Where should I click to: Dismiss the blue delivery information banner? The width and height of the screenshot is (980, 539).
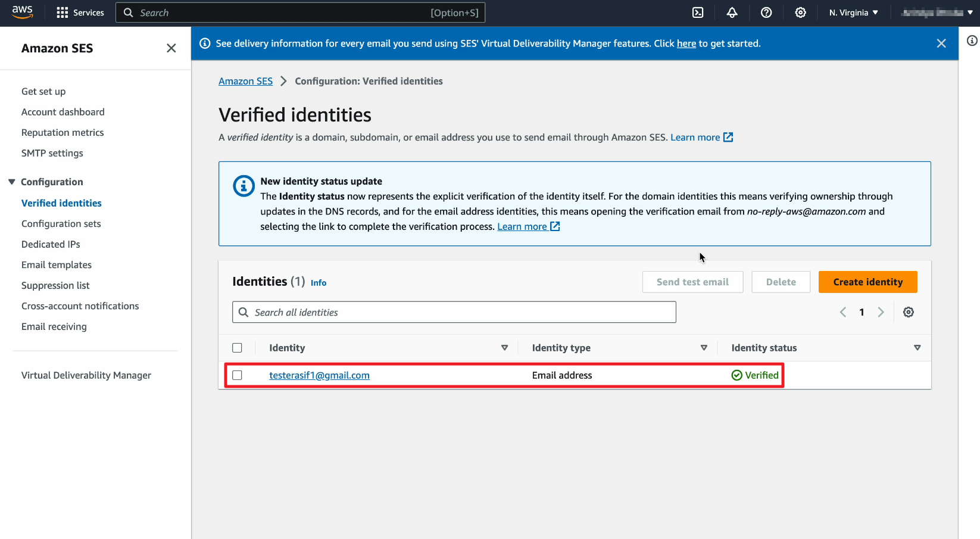(941, 43)
